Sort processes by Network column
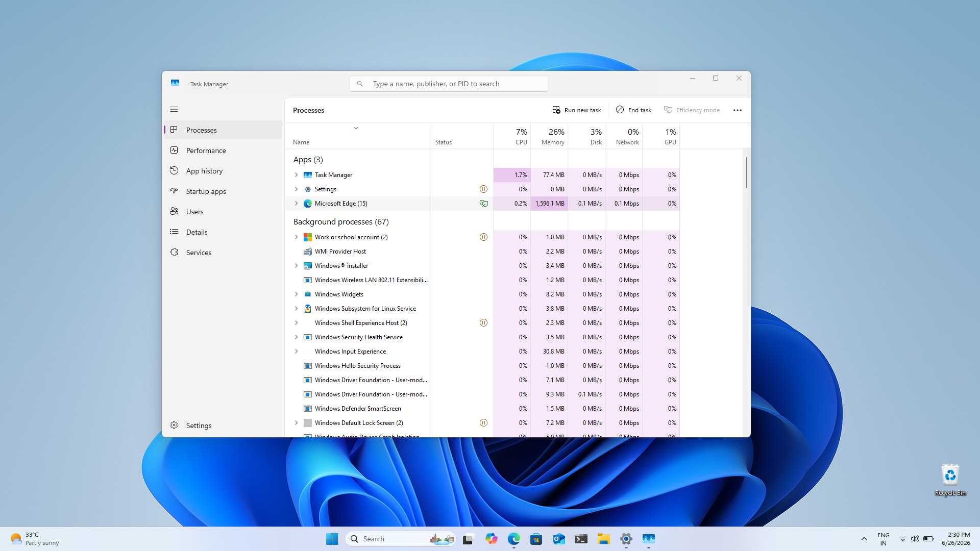Image resolution: width=980 pixels, height=551 pixels. [624, 136]
